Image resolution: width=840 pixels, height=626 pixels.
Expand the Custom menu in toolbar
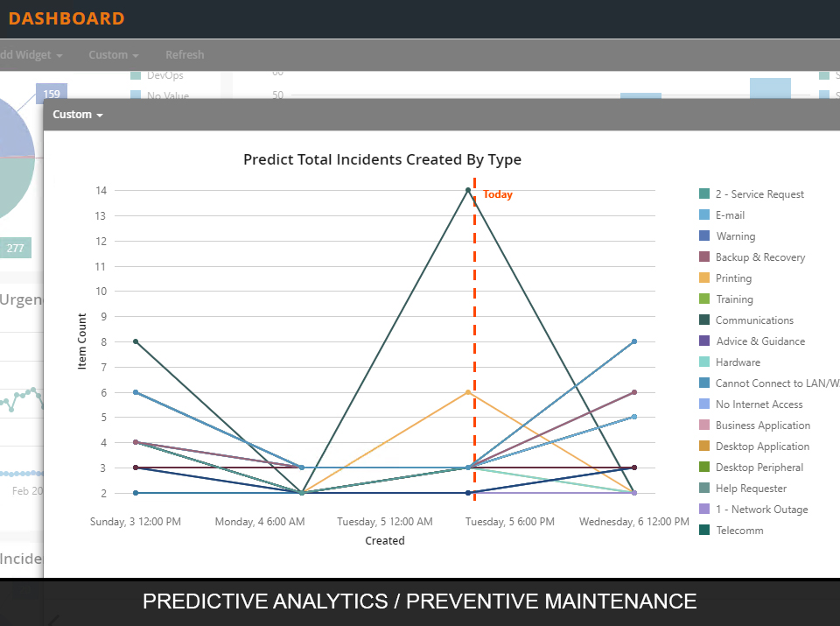(113, 55)
